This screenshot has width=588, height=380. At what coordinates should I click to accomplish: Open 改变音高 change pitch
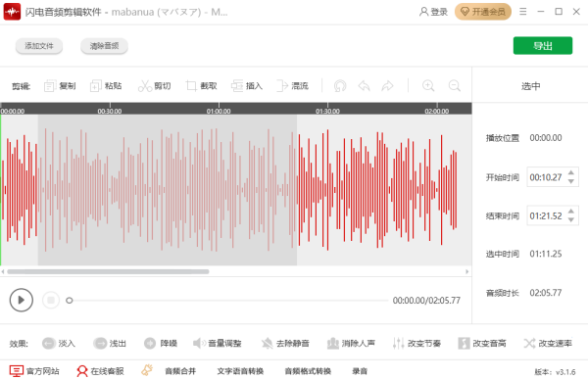(482, 343)
